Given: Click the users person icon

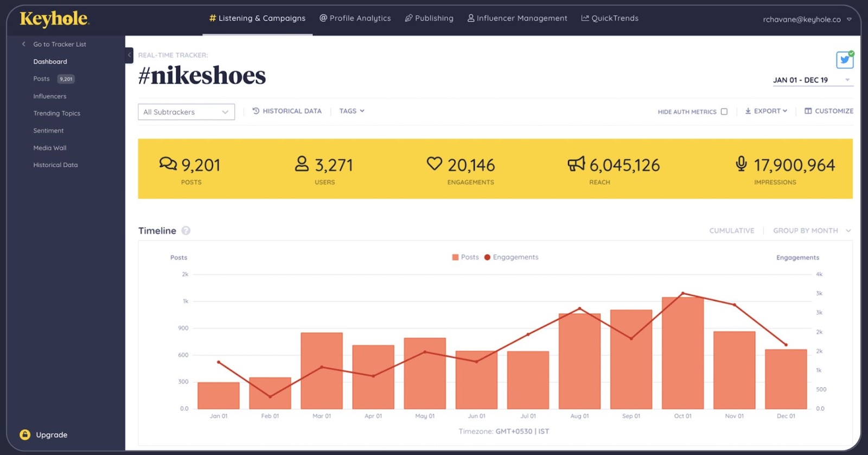Looking at the screenshot, I should coord(302,163).
